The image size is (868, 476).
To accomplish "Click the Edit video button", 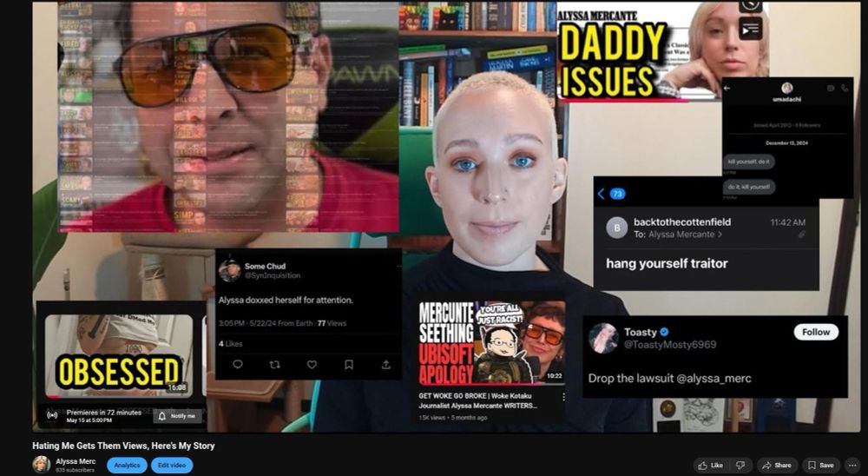I will (172, 466).
